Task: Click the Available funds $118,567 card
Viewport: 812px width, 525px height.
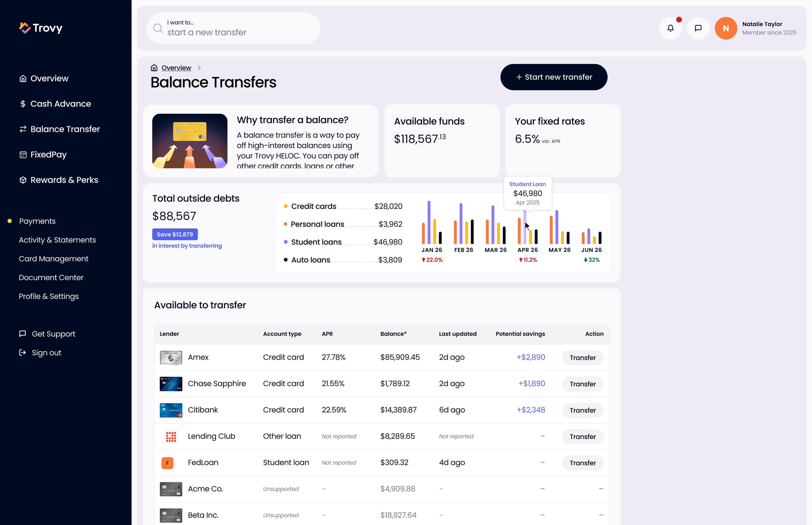Action: coord(442,141)
